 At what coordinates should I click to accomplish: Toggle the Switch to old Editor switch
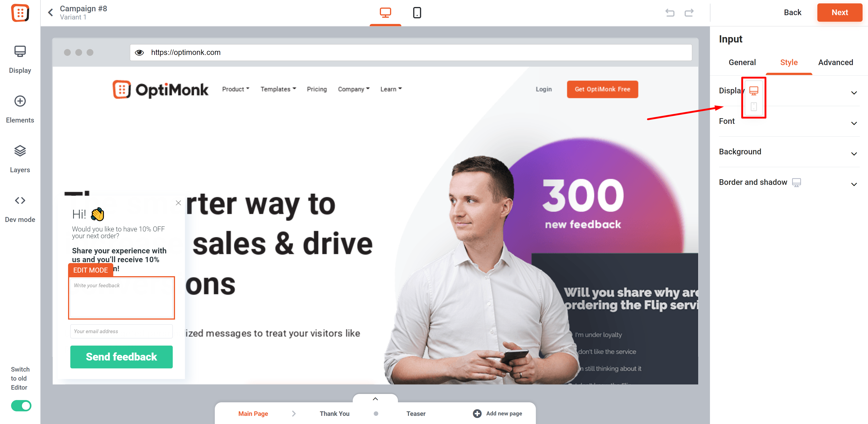tap(21, 406)
